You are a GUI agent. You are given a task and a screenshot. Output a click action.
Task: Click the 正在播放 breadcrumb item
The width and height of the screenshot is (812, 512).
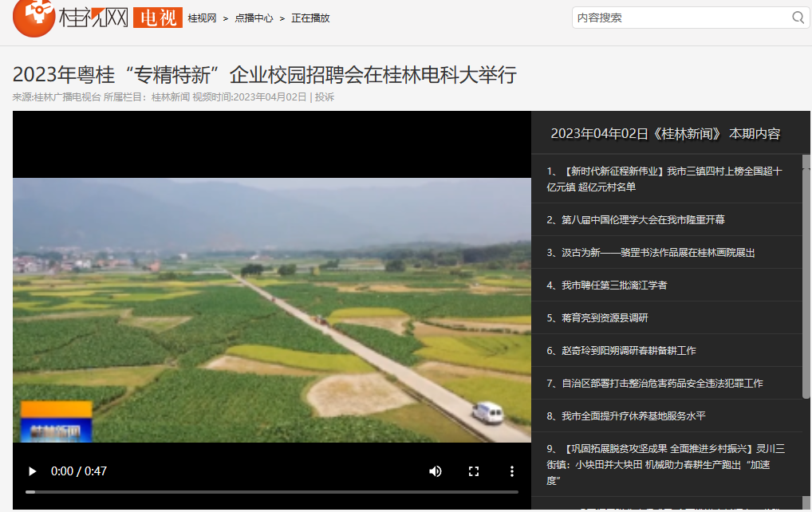[x=310, y=18]
